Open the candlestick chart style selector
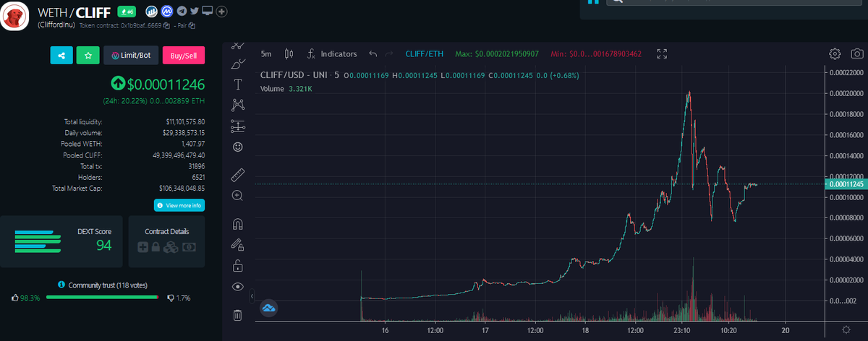Screen dimensions: 868x341 pos(289,53)
